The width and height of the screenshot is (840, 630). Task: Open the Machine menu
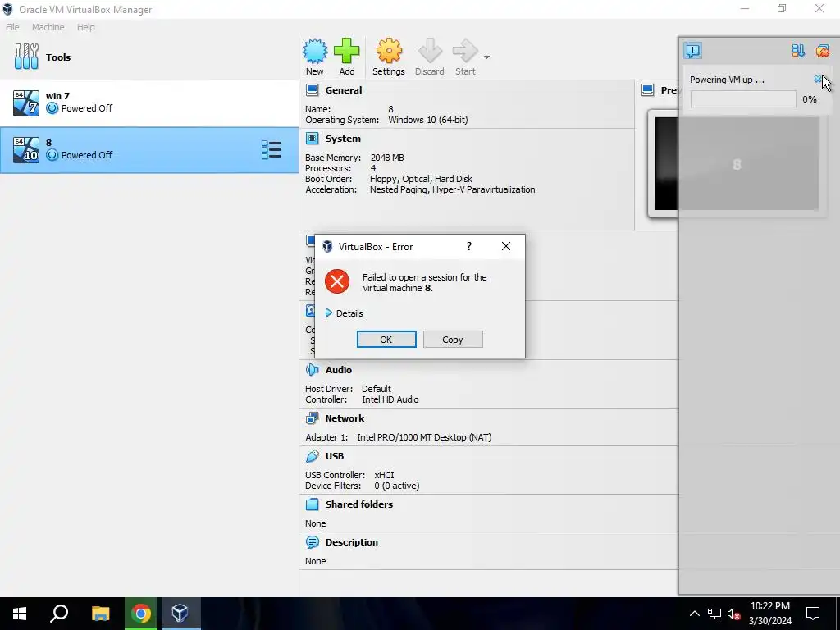tap(48, 27)
